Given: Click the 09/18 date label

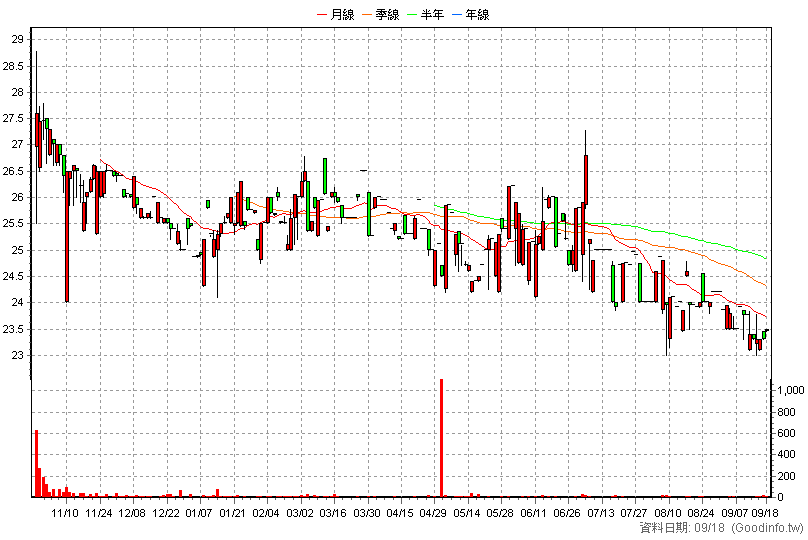Looking at the screenshot, I should point(765,513).
